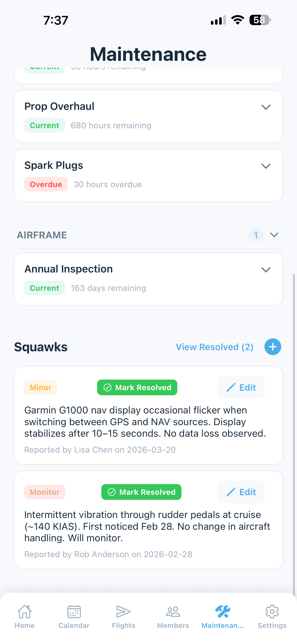Click Edit on the Monitor squawk
The height and width of the screenshot is (644, 297).
click(241, 492)
